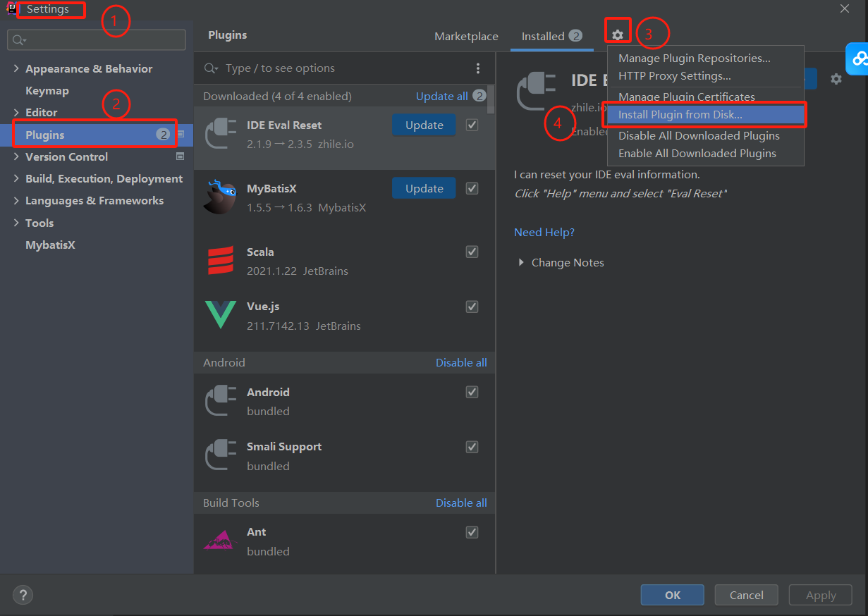Click Update for MyBatisX

424,188
